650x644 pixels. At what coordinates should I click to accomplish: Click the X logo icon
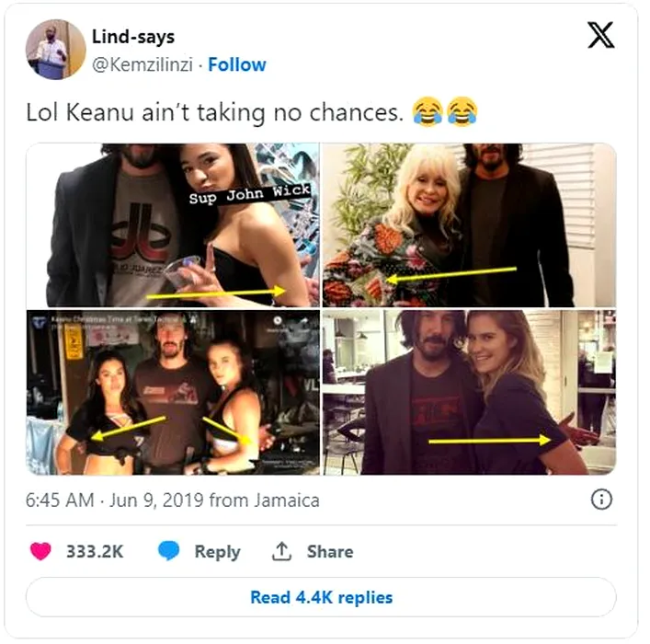pyautogui.click(x=601, y=36)
